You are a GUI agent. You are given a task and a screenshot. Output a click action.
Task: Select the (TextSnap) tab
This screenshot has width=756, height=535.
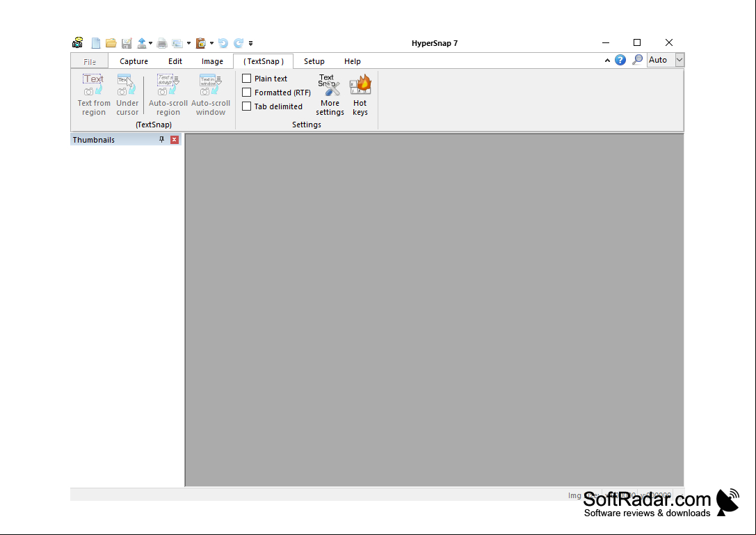pyautogui.click(x=264, y=61)
